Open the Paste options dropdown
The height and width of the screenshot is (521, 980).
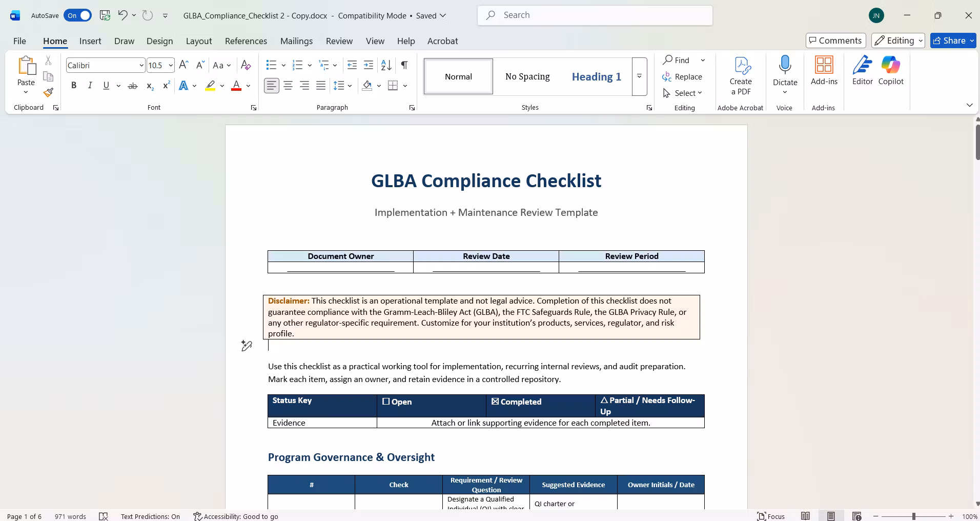pos(26,92)
